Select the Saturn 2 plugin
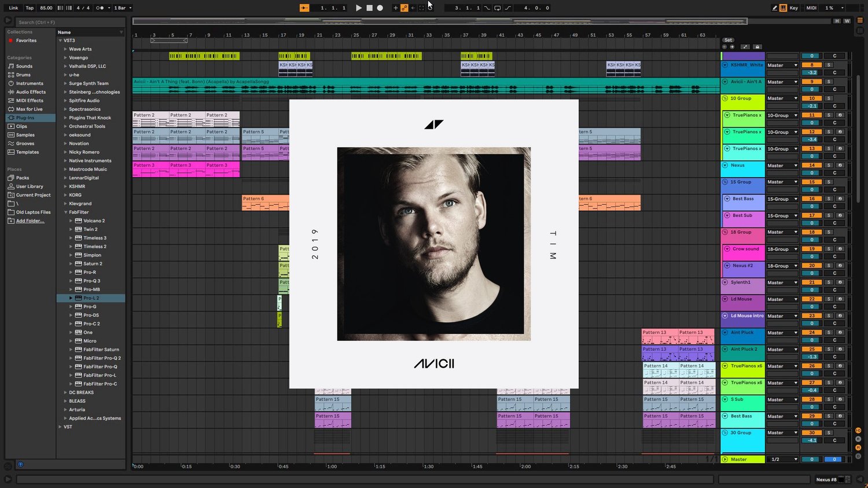 (93, 264)
